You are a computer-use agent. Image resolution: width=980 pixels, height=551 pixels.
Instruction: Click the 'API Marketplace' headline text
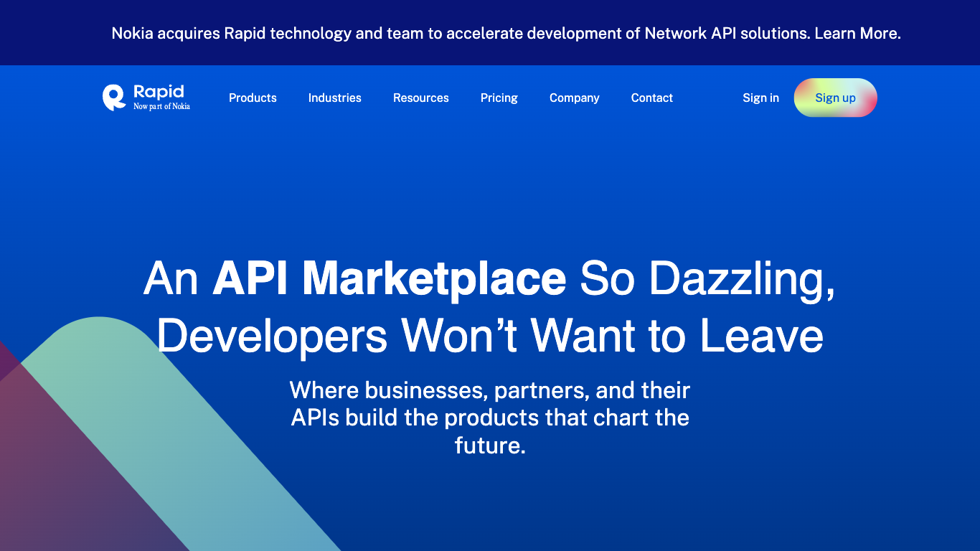(390, 278)
